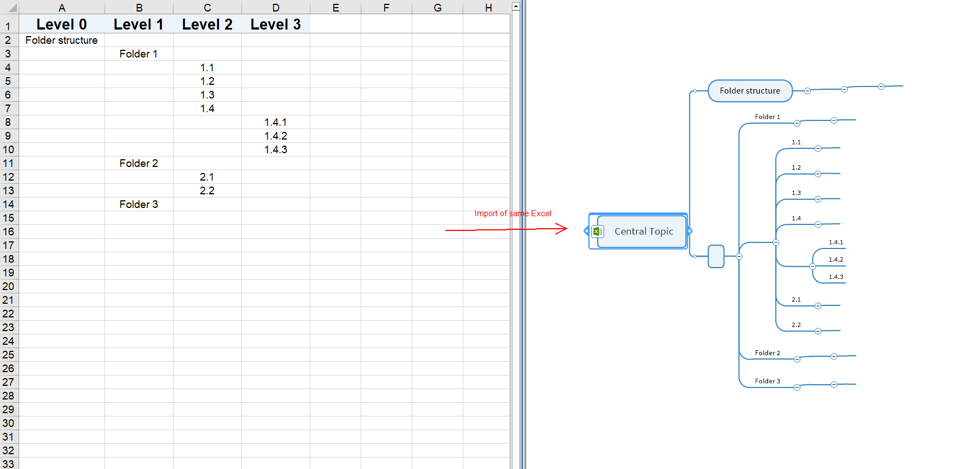The width and height of the screenshot is (980, 469).
Task: Select row 1 header in the spreadsheet
Action: (9, 24)
